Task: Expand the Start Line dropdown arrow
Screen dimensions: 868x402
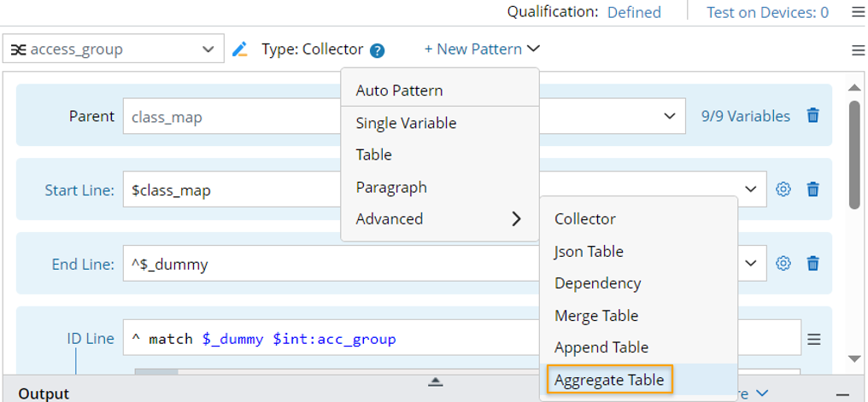Action: click(x=750, y=189)
